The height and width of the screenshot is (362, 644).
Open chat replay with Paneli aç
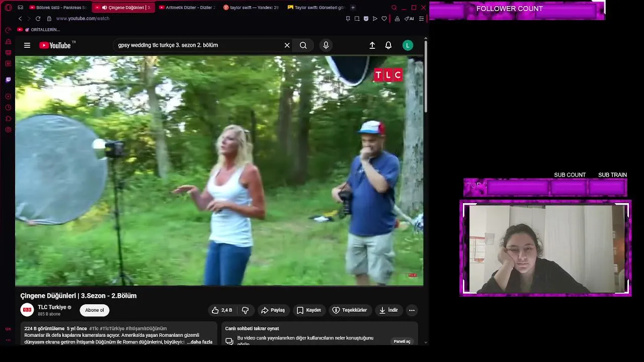click(x=402, y=341)
